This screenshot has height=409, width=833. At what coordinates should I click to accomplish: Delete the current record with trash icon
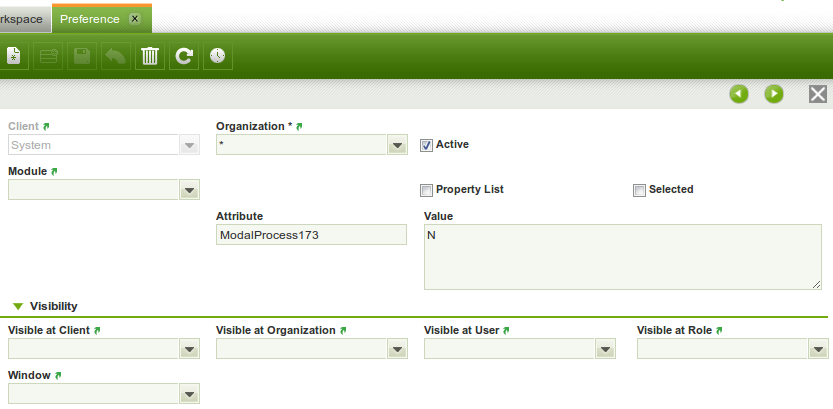coord(150,56)
